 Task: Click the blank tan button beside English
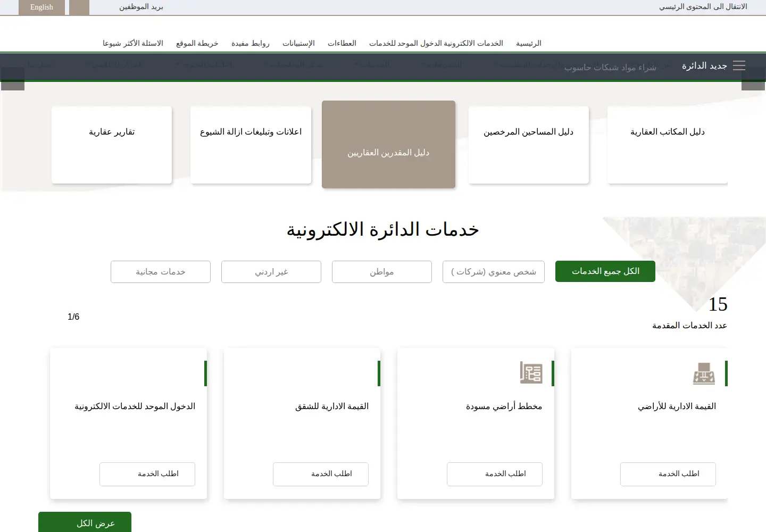pyautogui.click(x=79, y=7)
